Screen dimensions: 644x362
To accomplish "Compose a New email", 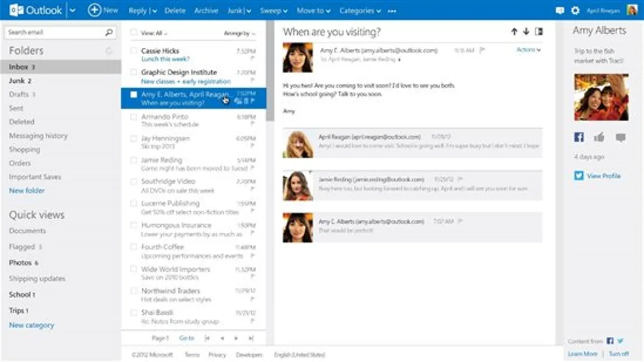I will tap(103, 10).
